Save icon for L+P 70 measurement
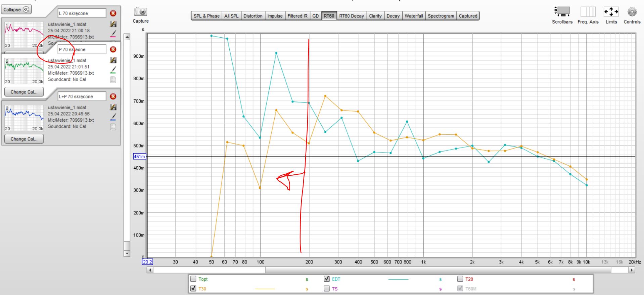This screenshot has width=644, height=295. coord(113,107)
